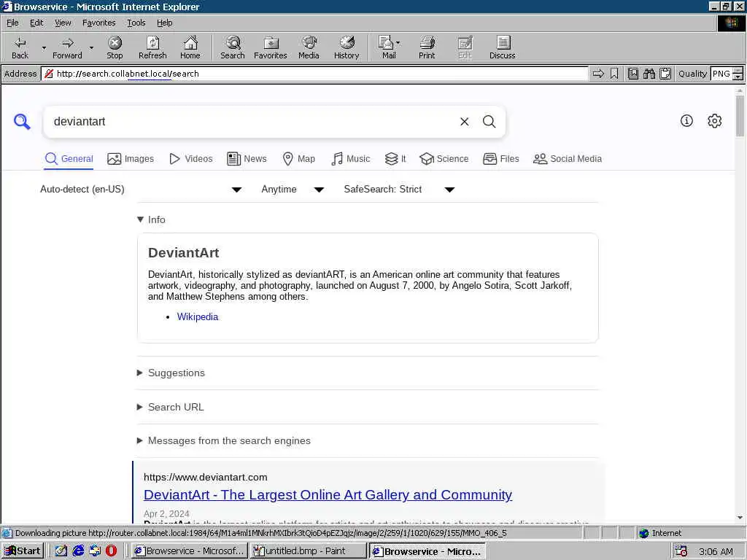The height and width of the screenshot is (560, 747).
Task: Clear the search query with X
Action: click(x=465, y=122)
